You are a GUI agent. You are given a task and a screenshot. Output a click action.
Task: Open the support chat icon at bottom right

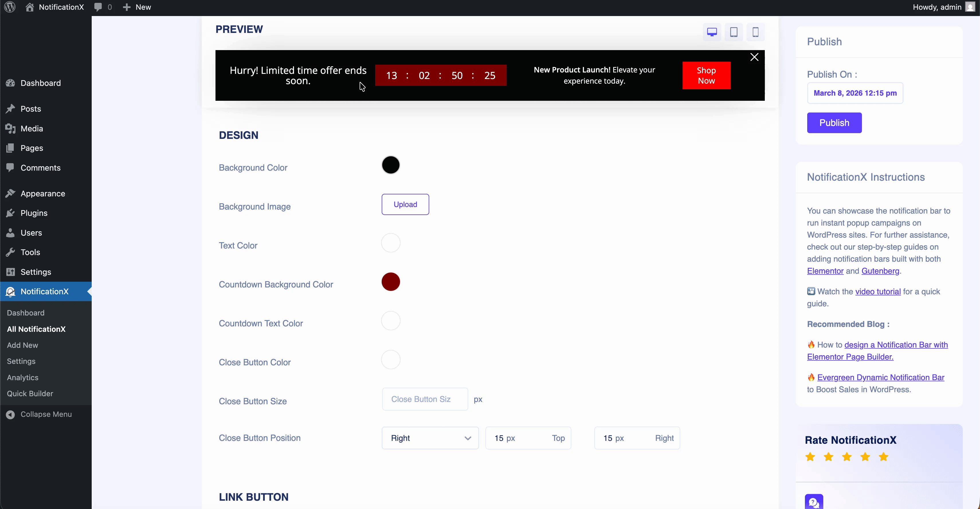pyautogui.click(x=814, y=502)
